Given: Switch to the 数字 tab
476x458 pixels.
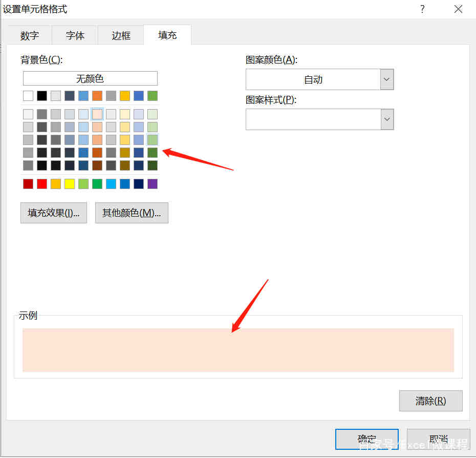Looking at the screenshot, I should (30, 35).
